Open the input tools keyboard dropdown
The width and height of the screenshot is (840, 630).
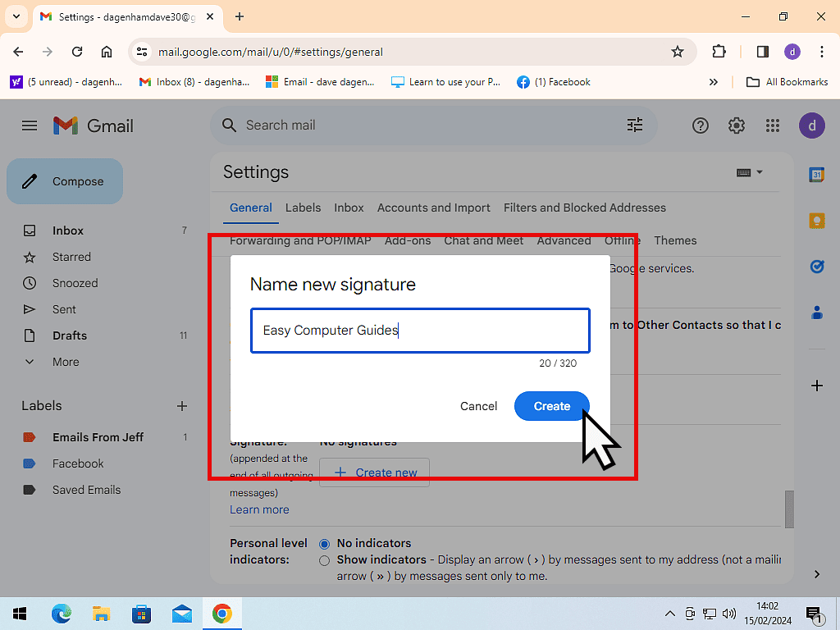[x=750, y=172]
